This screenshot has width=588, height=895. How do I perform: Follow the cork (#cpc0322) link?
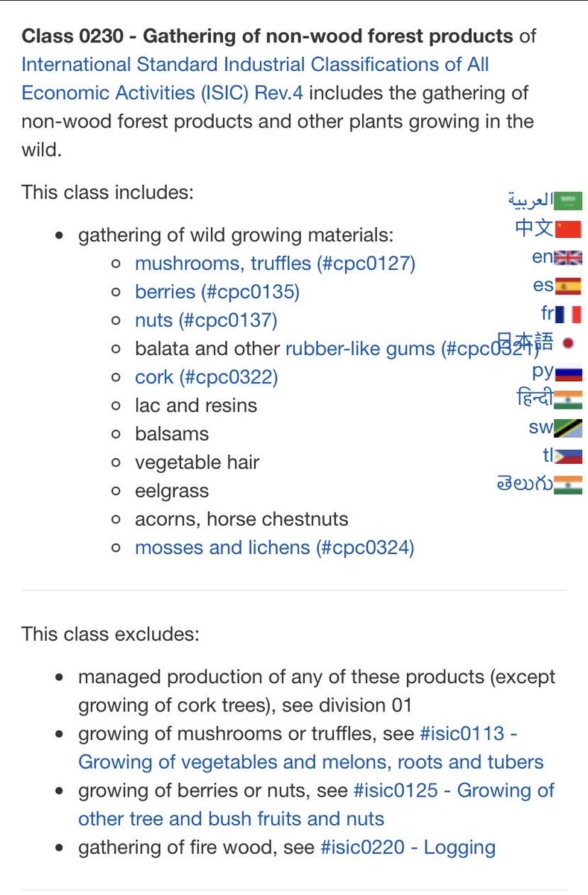tap(206, 377)
